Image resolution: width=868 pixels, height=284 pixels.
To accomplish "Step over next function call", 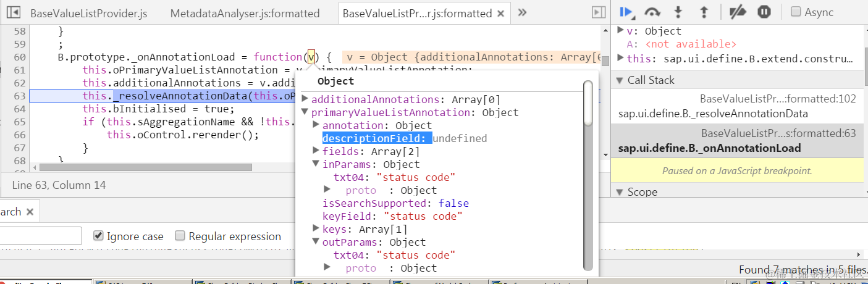I will pos(652,12).
